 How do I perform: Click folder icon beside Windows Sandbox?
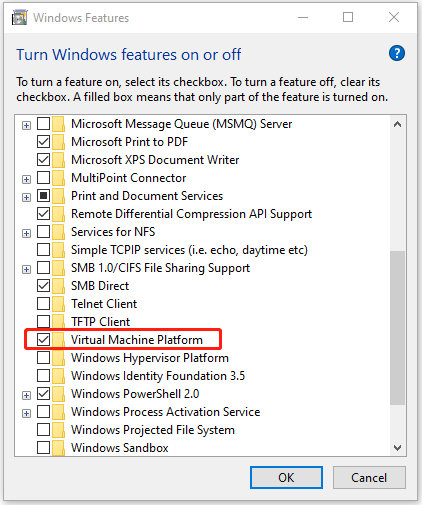coord(59,448)
